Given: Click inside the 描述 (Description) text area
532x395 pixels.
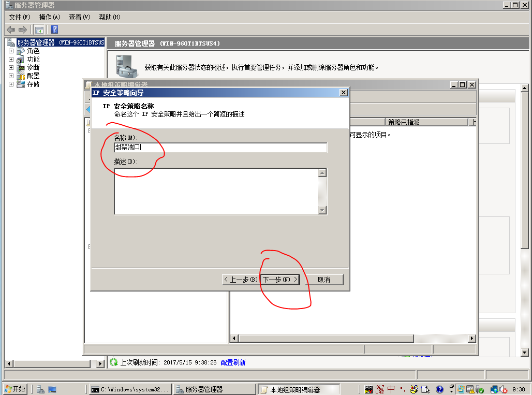Looking at the screenshot, I should coord(216,191).
